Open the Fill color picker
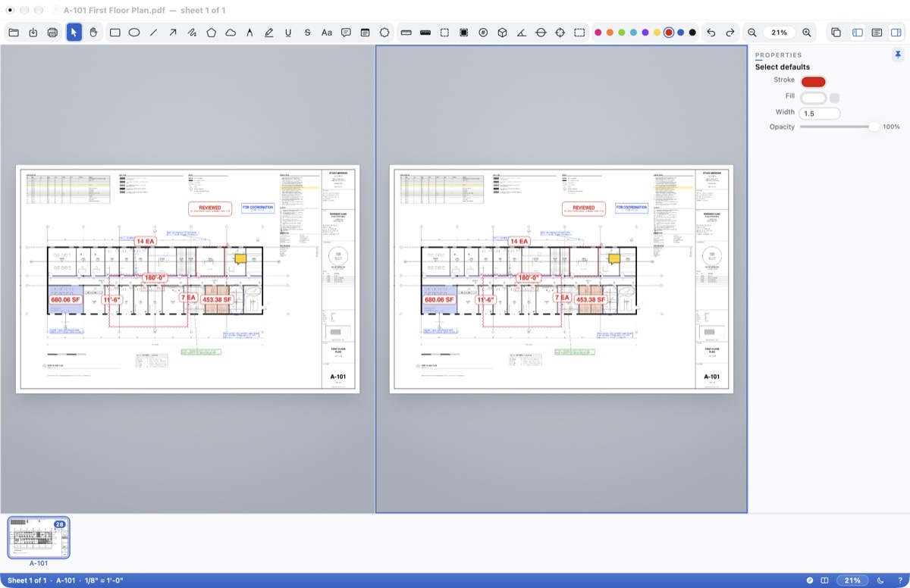This screenshot has height=588, width=910. pos(813,98)
